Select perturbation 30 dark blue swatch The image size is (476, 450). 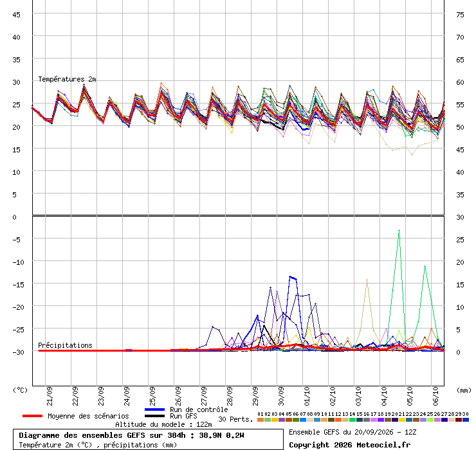465,420
